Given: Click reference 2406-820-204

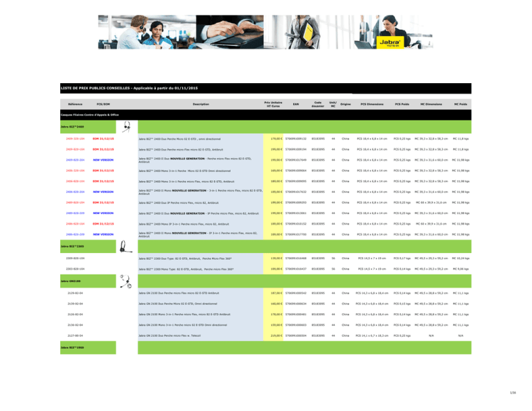Looking at the screenshot, I should [x=75, y=192].
